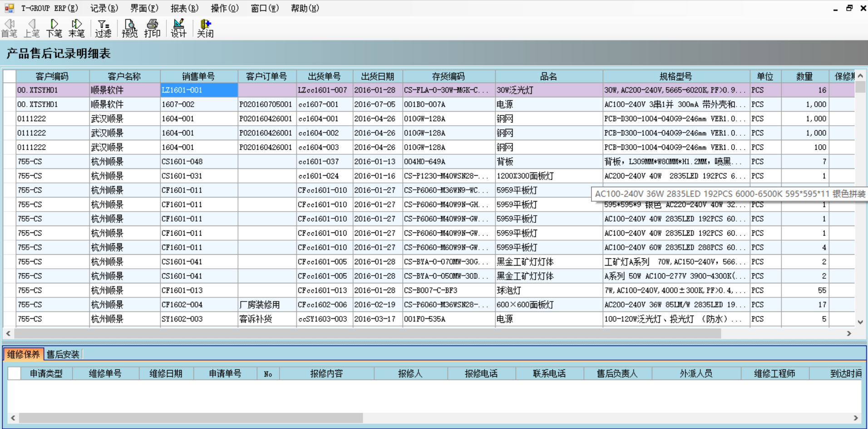Sort by 出货日期 column header
Image resolution: width=868 pixels, height=429 pixels.
pyautogui.click(x=378, y=76)
